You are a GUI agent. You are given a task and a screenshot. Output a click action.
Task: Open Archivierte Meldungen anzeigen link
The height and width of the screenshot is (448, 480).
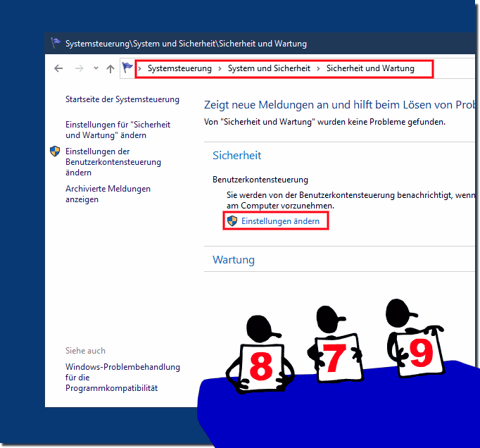pos(108,194)
